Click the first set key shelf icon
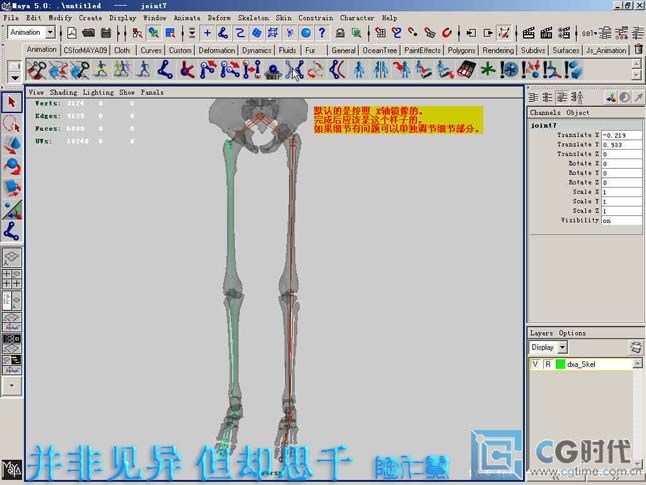646x485 pixels. point(37,69)
